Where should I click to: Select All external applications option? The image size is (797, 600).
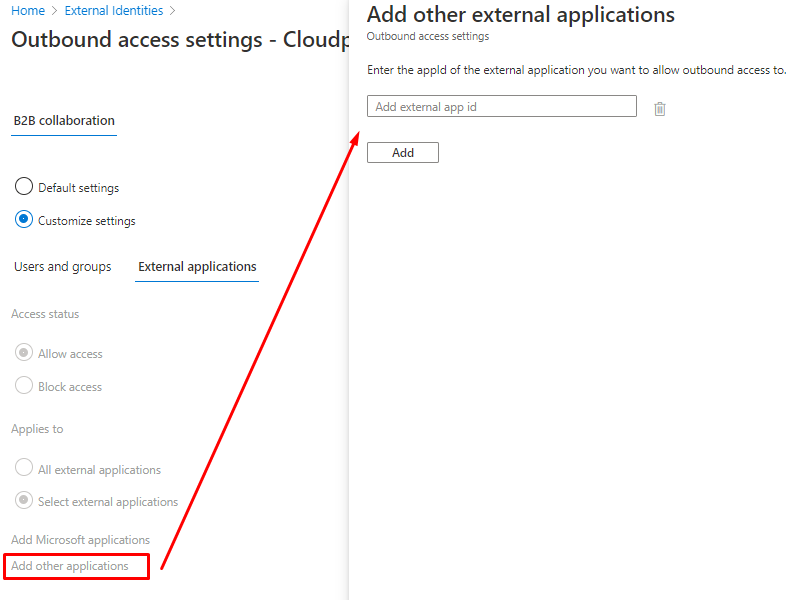click(x=24, y=469)
